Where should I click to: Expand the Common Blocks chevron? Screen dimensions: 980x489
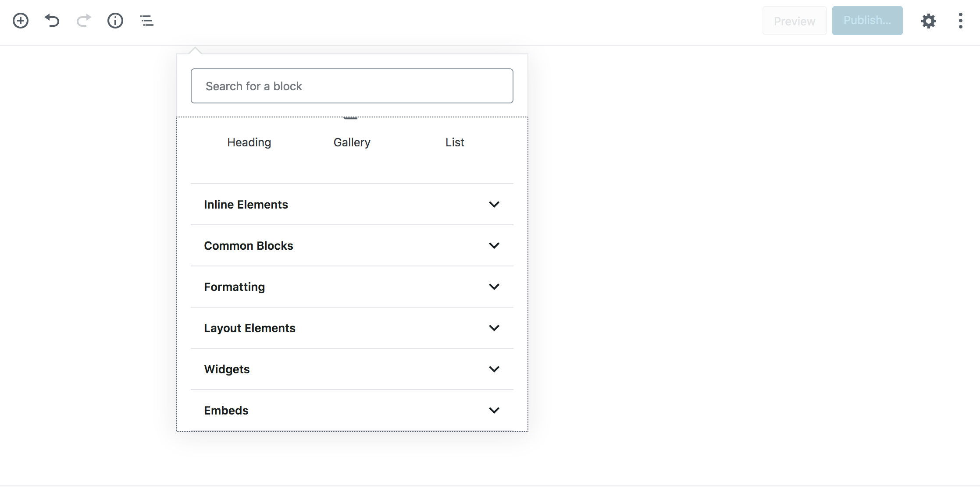click(494, 246)
